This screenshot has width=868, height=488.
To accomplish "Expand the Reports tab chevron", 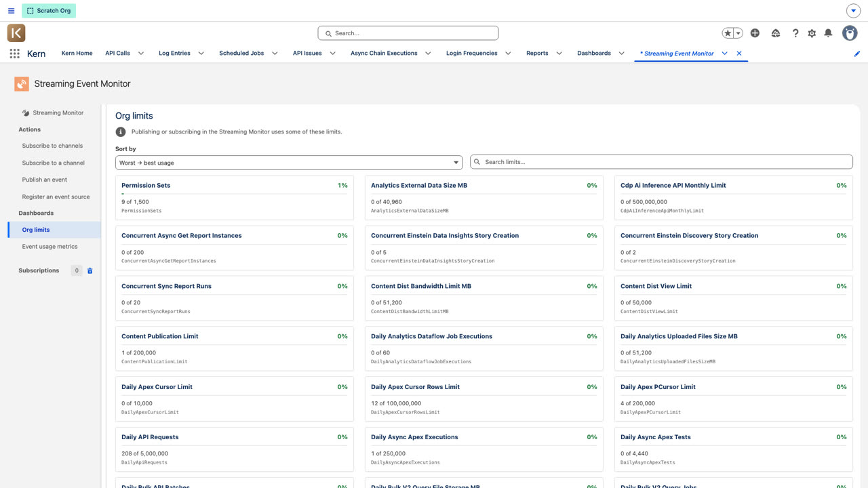I will coord(559,54).
